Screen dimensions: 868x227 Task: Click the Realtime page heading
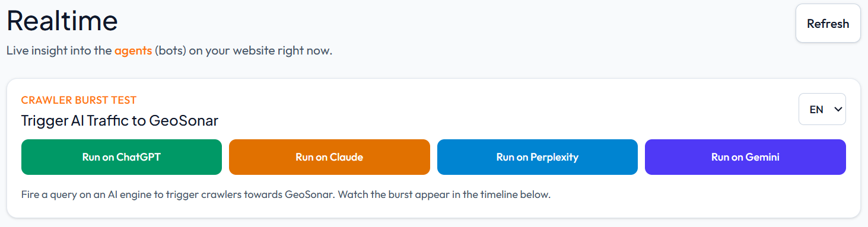coord(62,21)
